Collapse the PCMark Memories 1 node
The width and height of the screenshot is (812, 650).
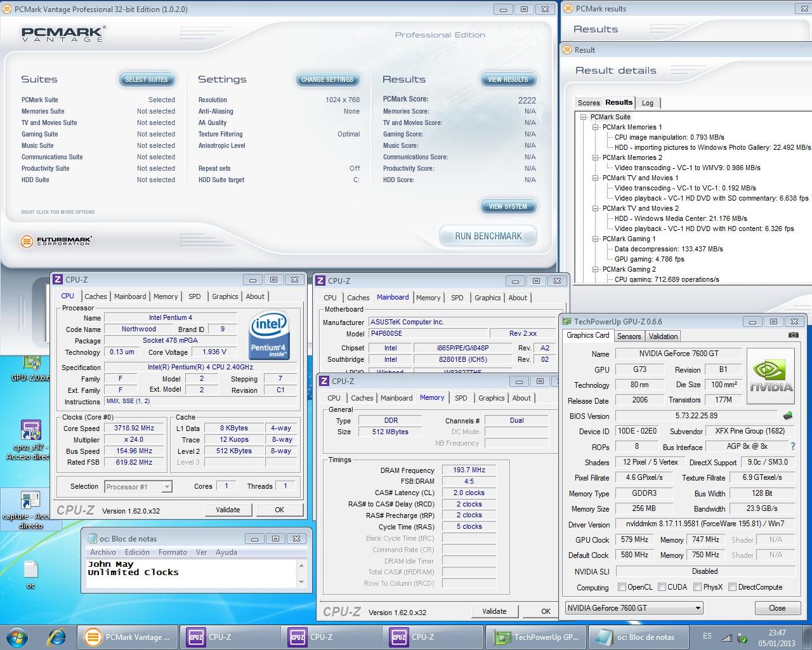coord(596,127)
